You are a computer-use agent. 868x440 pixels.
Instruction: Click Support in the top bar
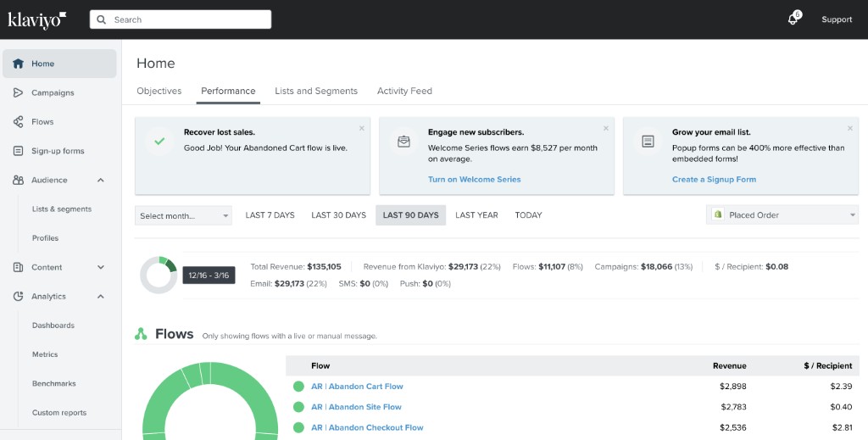837,19
